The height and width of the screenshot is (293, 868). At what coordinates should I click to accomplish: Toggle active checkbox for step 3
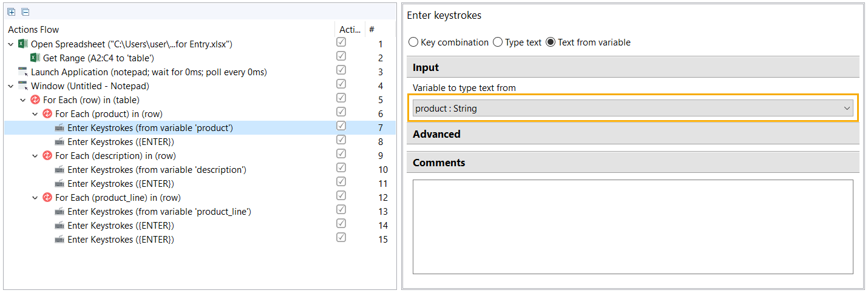(341, 70)
